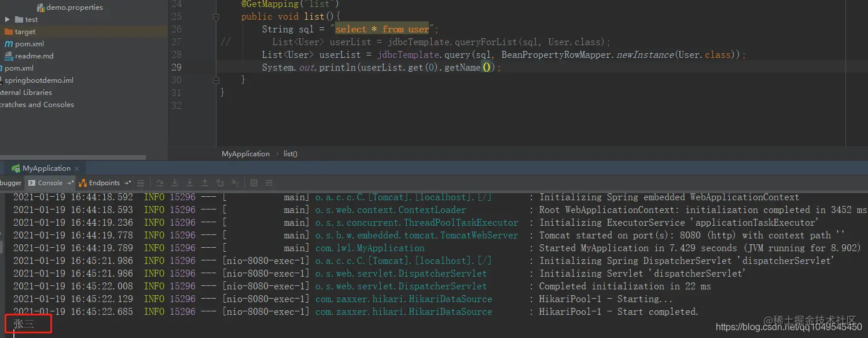Click line number 26 in gutter

pyautogui.click(x=176, y=29)
